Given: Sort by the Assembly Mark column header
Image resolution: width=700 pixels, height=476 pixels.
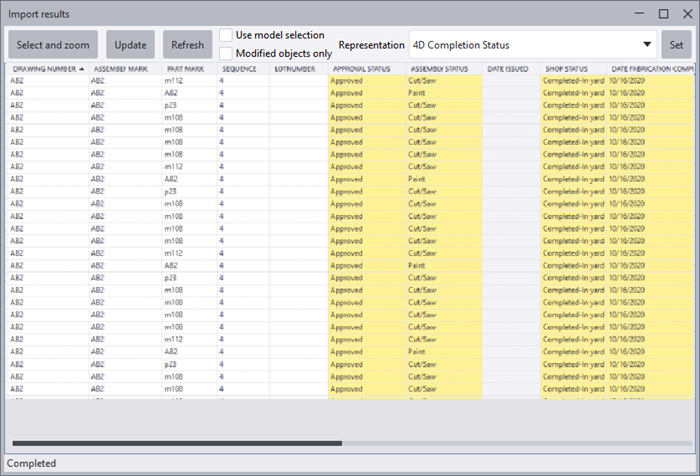Looking at the screenshot, I should pyautogui.click(x=120, y=69).
